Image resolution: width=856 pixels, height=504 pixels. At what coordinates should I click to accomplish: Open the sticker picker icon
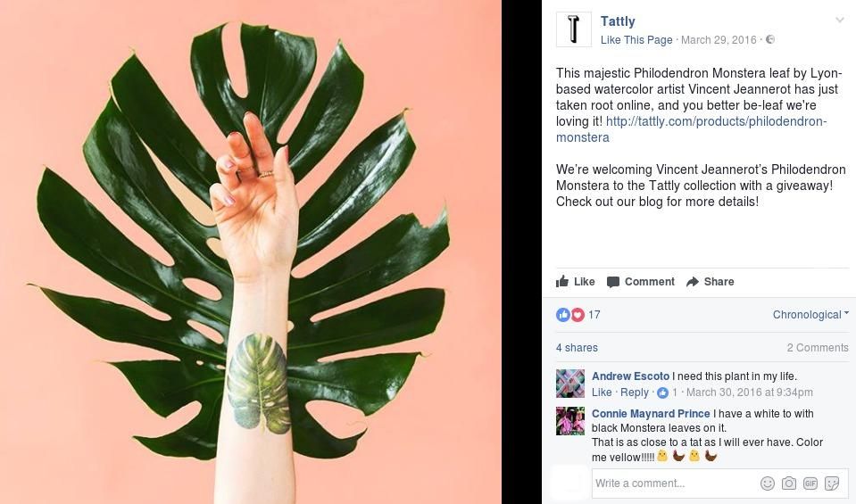[x=832, y=483]
